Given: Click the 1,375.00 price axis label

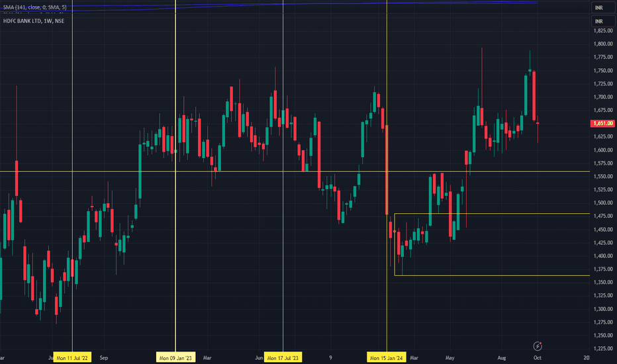Looking at the screenshot, I should [603, 269].
